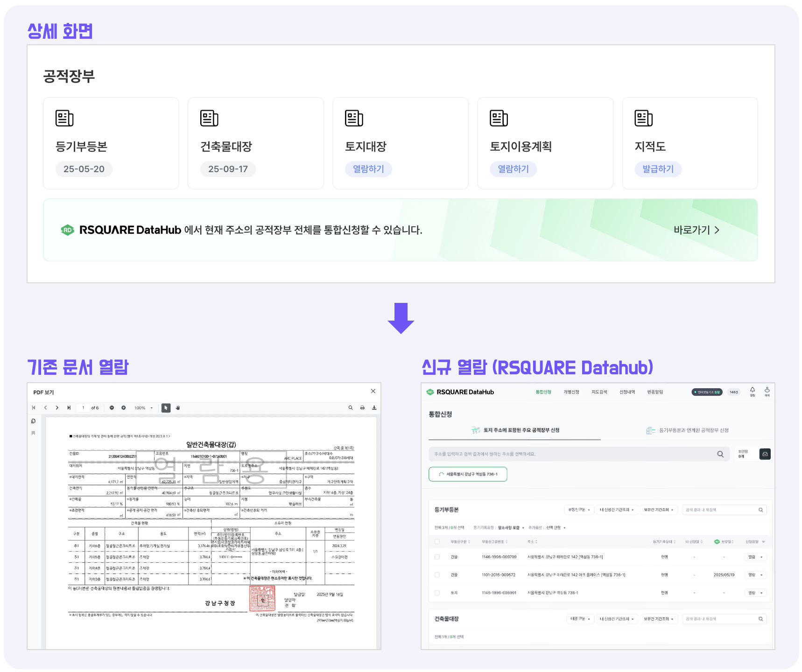Open the 변동알림 nav menu in DataHub
Image resolution: width=802 pixels, height=672 pixels.
pos(655,392)
